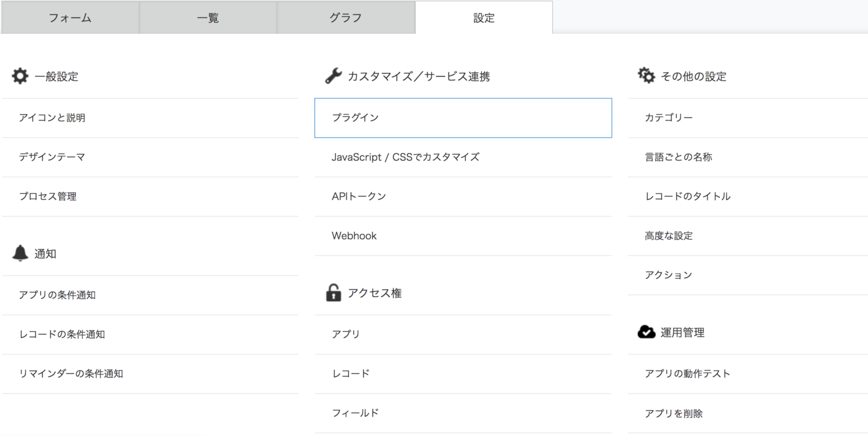Switch to the フォーム tab
This screenshot has height=436, width=868.
tap(70, 18)
